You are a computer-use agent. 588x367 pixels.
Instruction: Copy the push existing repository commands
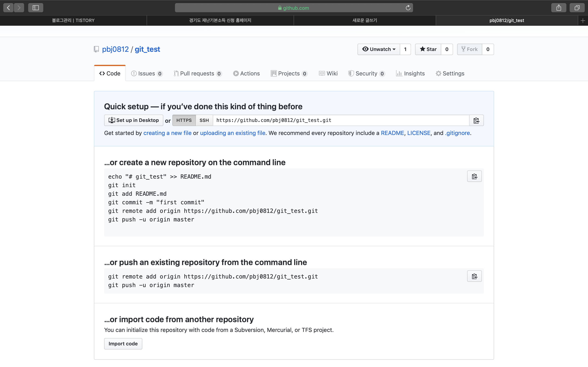[474, 276]
